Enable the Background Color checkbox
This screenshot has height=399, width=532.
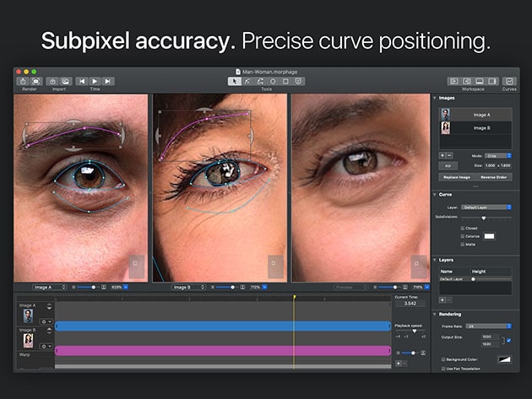[x=443, y=359]
